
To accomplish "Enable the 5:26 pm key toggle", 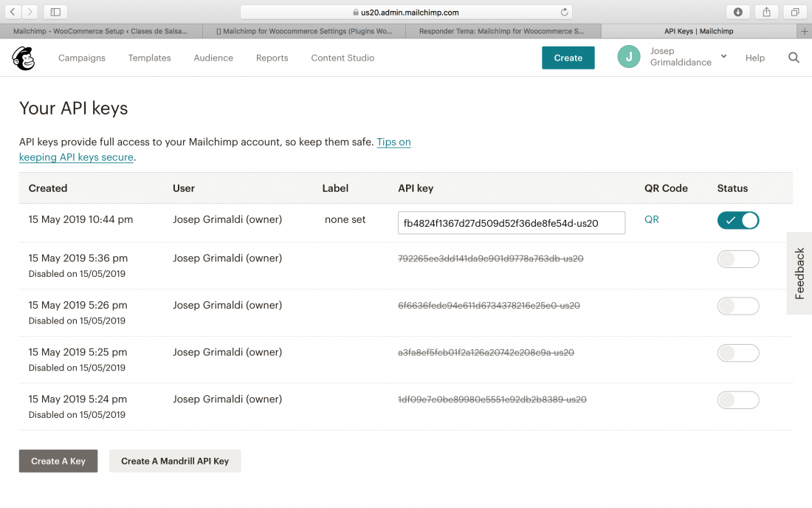I will pos(738,306).
